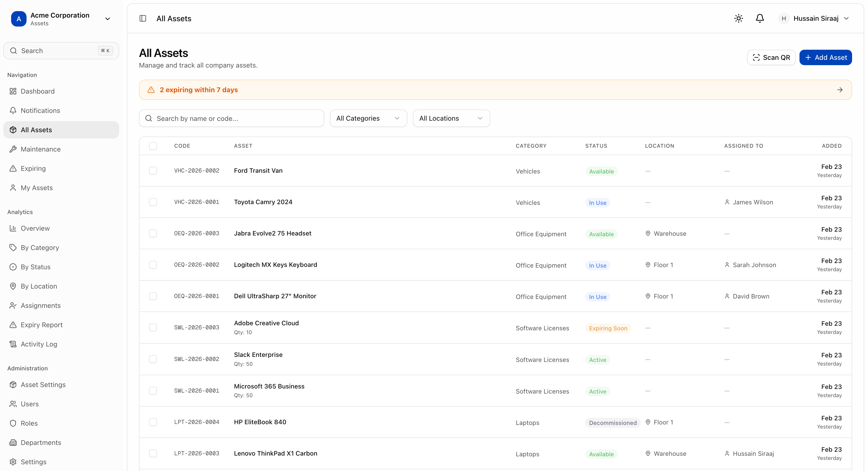Check the select-all checkbox in table header
This screenshot has height=471, width=868.
153,146
